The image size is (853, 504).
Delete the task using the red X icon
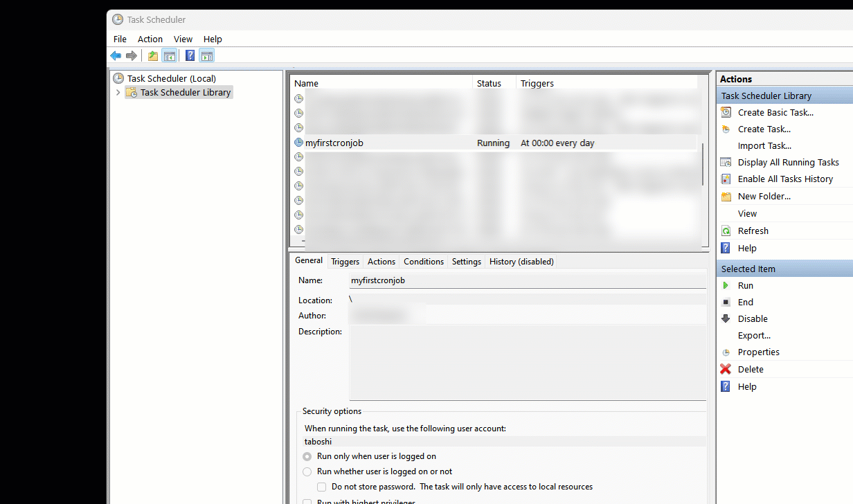click(x=726, y=369)
